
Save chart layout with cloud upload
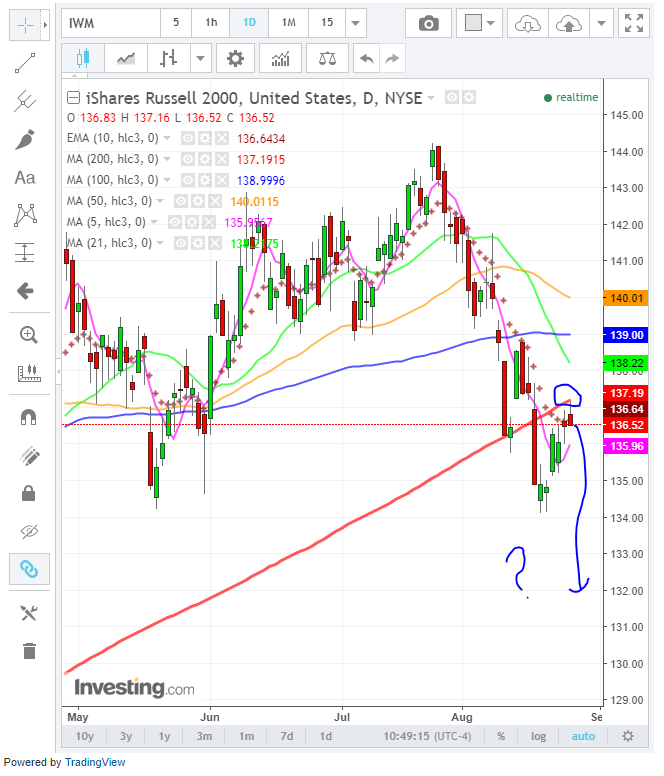pos(569,23)
